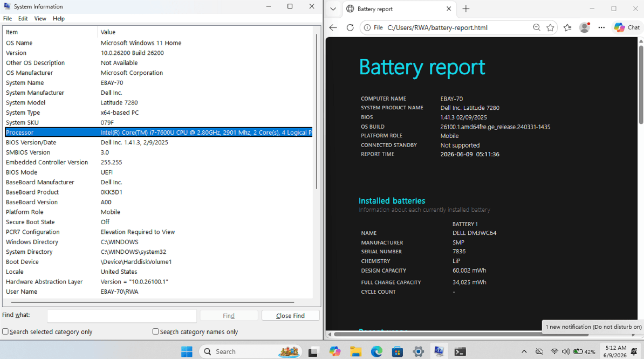Screen dimensions: 644x359
Task: Open the notification bell tray icon
Action: pos(634,351)
